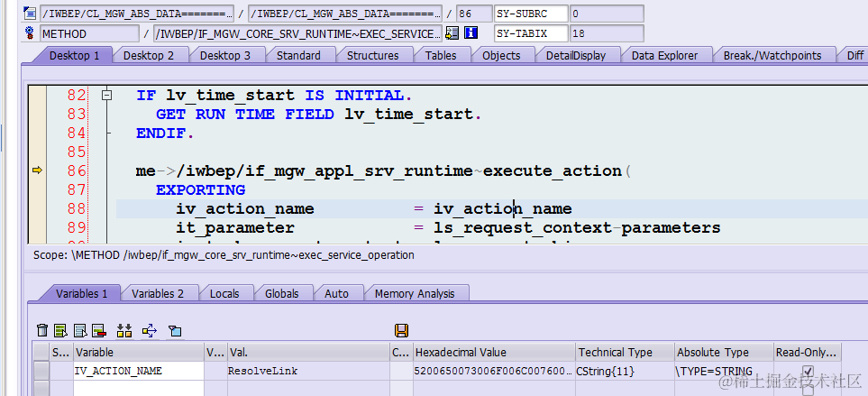The image size is (868, 396).
Task: Open the Memory Analysis tab
Action: (414, 293)
